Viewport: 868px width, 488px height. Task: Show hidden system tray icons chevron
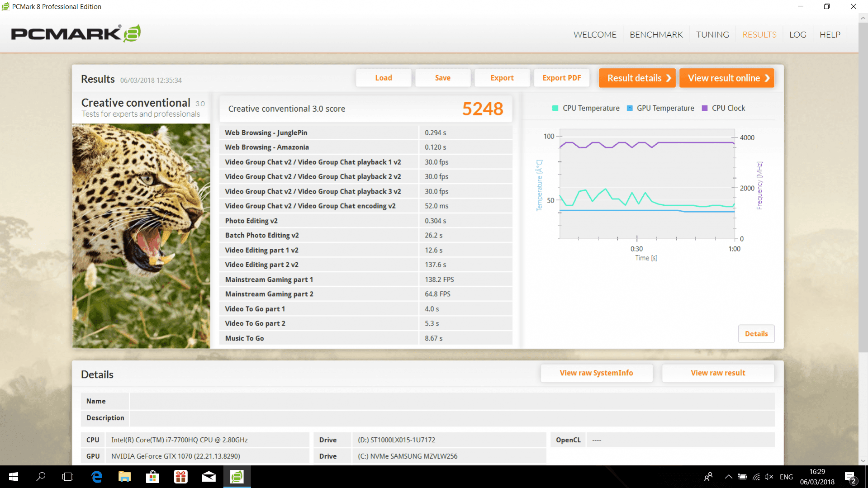tap(728, 477)
